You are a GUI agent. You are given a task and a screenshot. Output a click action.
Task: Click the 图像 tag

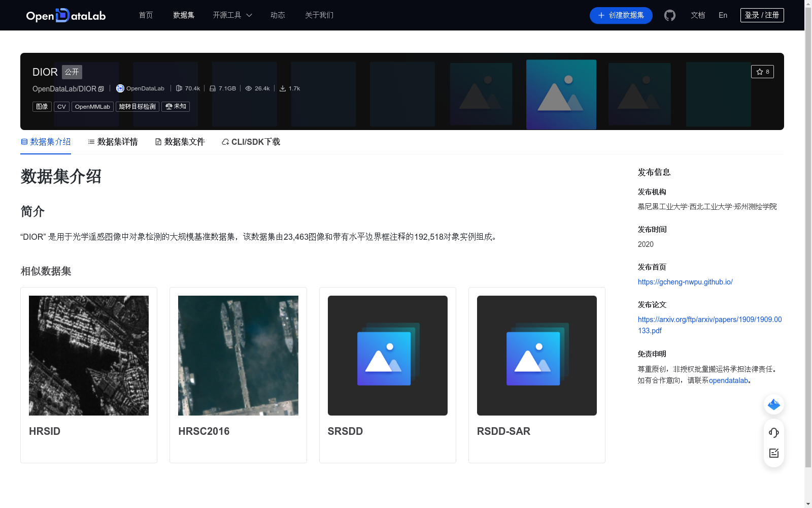tap(42, 107)
